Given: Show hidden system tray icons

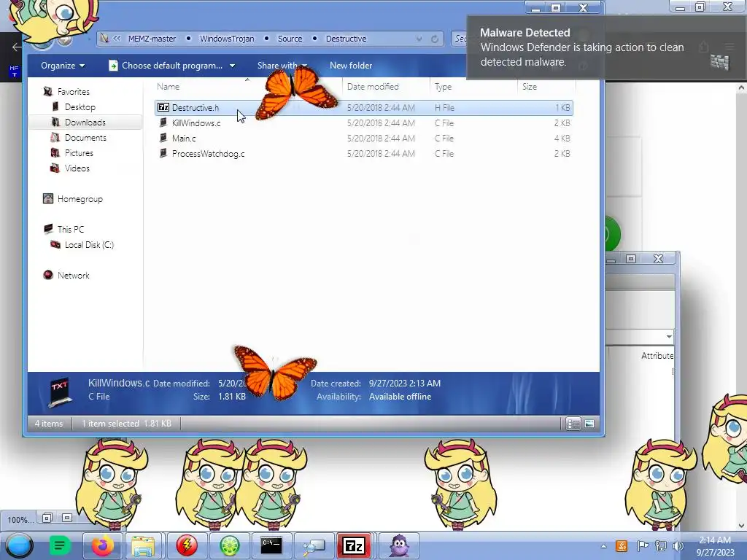Looking at the screenshot, I should (603, 546).
